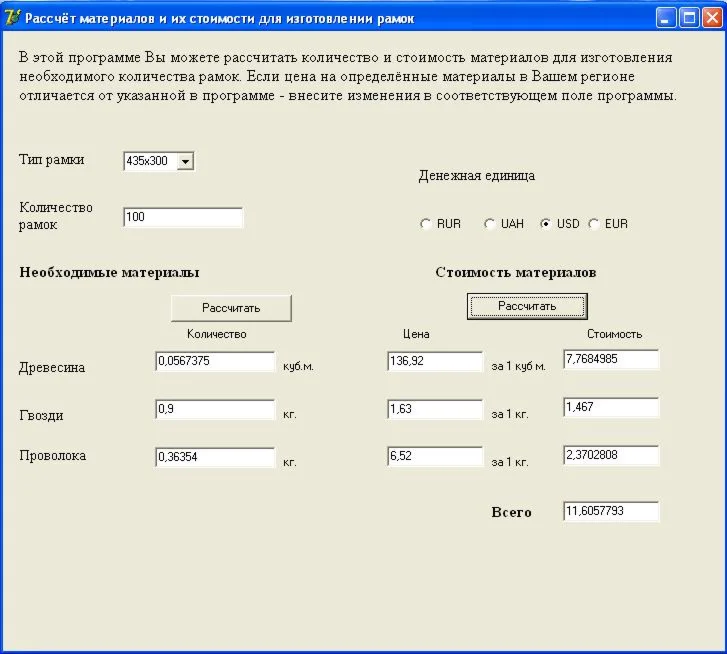The height and width of the screenshot is (654, 727).
Task: Click the wood price field 136,92
Action: tap(435, 361)
